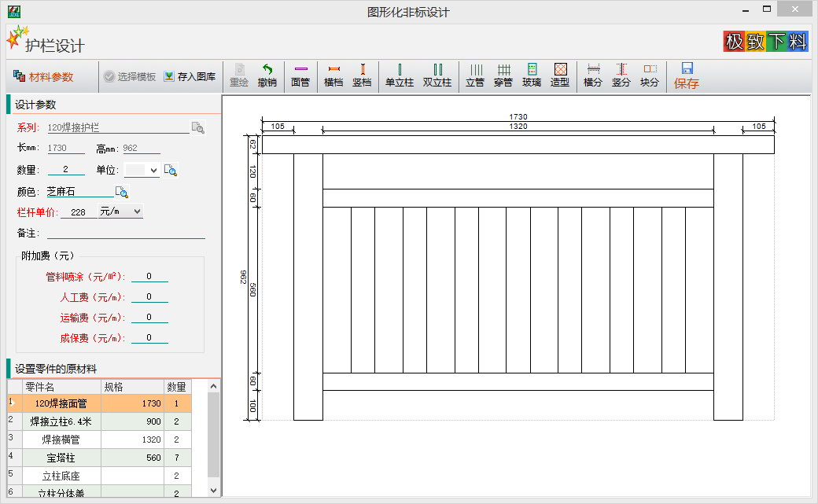Minimize the 图形化非标设计 window
This screenshot has height=504, width=818.
click(746, 9)
